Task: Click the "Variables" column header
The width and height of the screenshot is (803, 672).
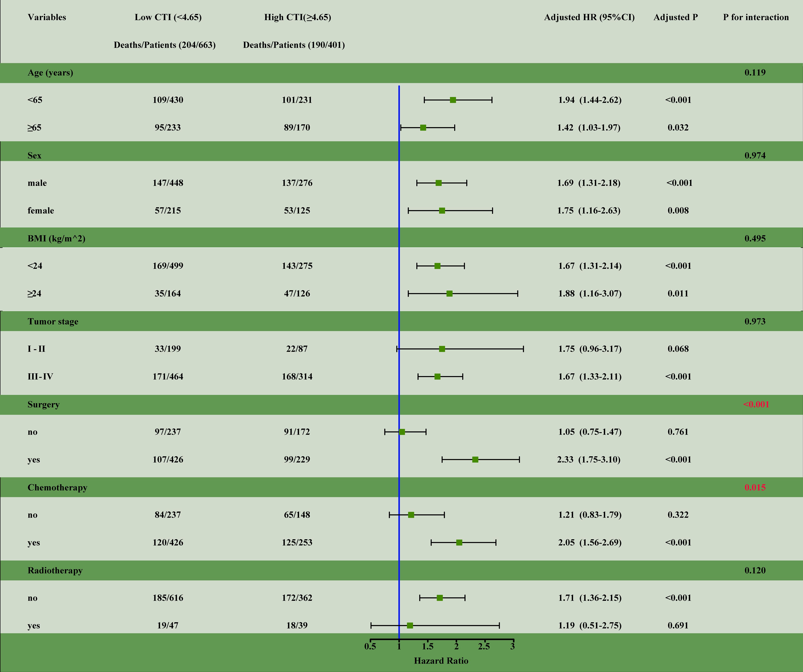Action: 47,17
